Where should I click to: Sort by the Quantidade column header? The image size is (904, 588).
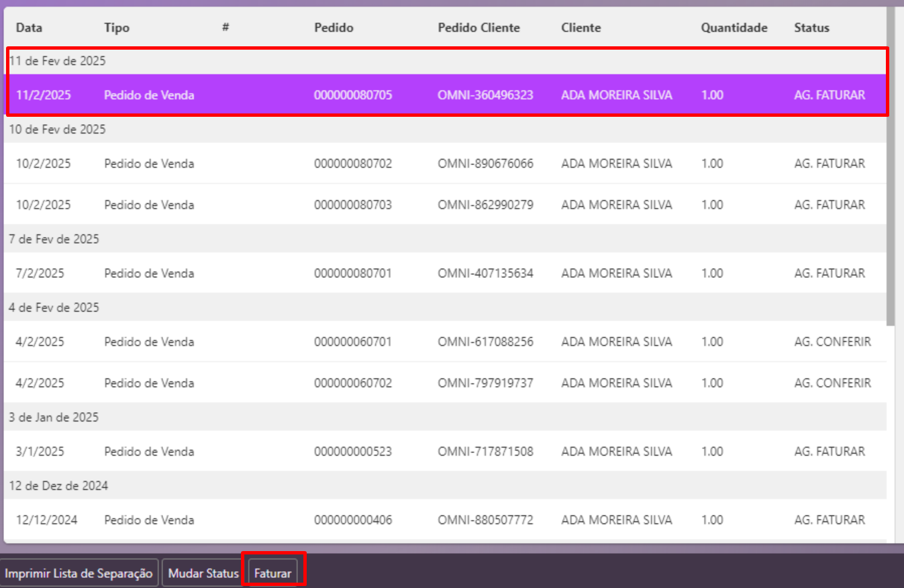click(734, 28)
